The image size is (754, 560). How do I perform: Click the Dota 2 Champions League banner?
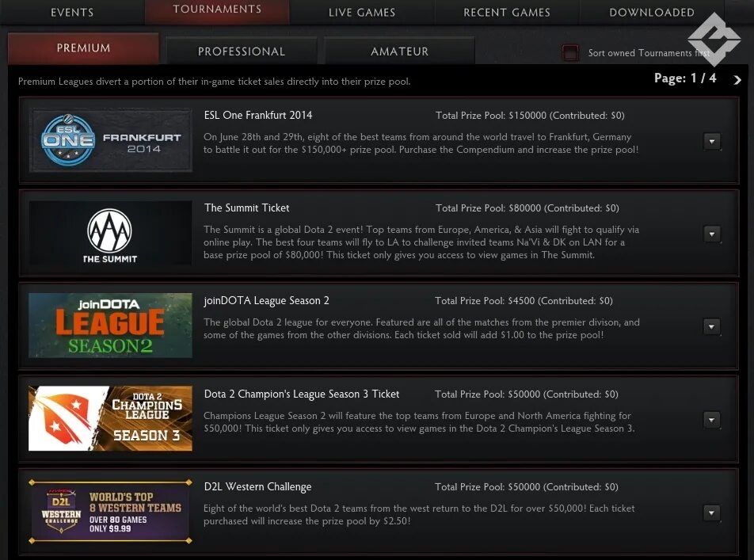point(111,418)
